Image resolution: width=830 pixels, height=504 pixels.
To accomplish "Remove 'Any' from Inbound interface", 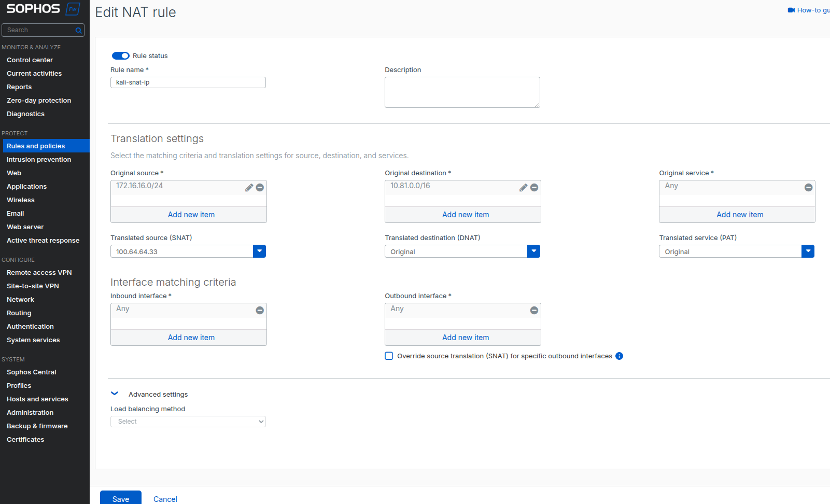I will (260, 310).
